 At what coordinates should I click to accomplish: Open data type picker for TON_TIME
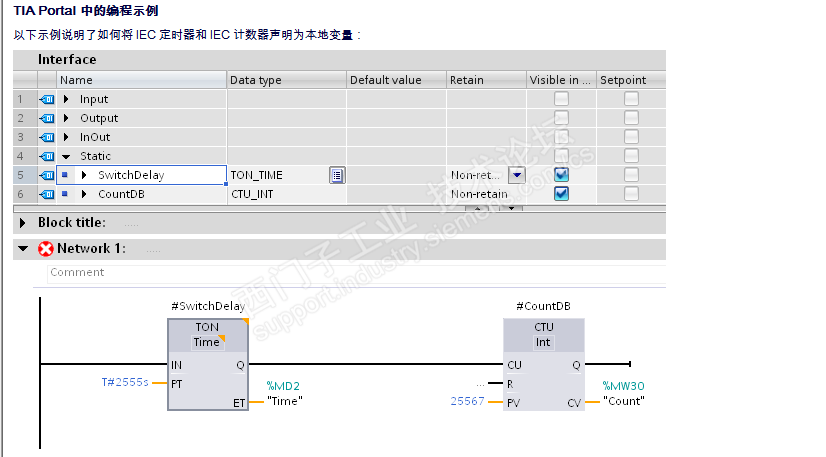coord(337,175)
